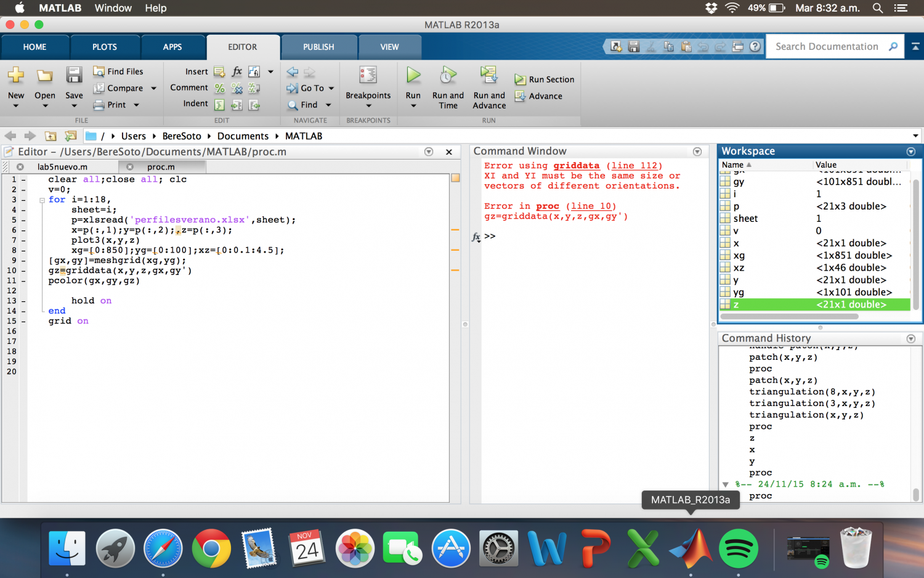Image resolution: width=924 pixels, height=578 pixels.
Task: Collapse the for loop fold on line 3
Action: point(42,200)
